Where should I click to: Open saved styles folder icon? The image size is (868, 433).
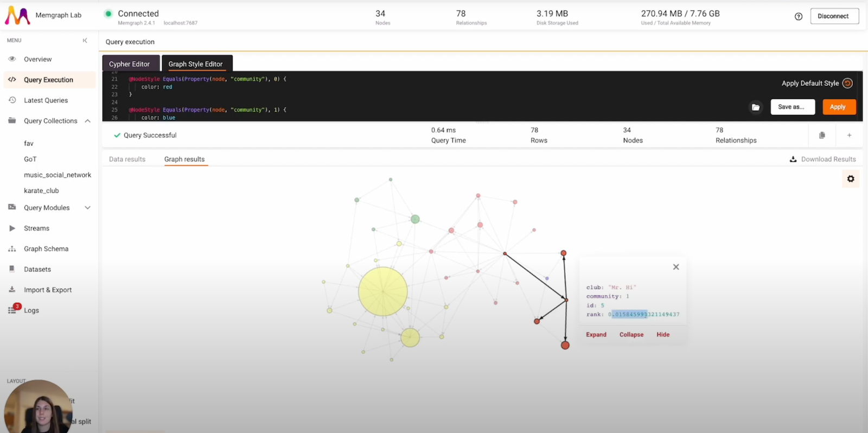tap(756, 107)
